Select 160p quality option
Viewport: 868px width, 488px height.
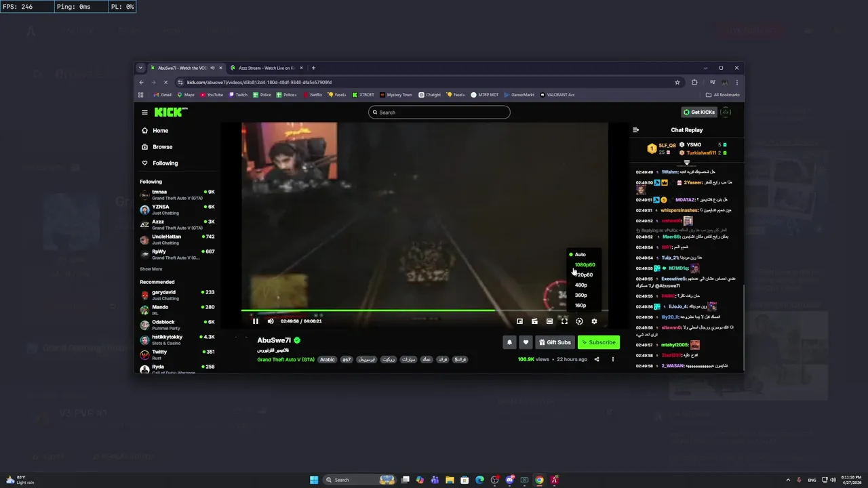pyautogui.click(x=580, y=305)
